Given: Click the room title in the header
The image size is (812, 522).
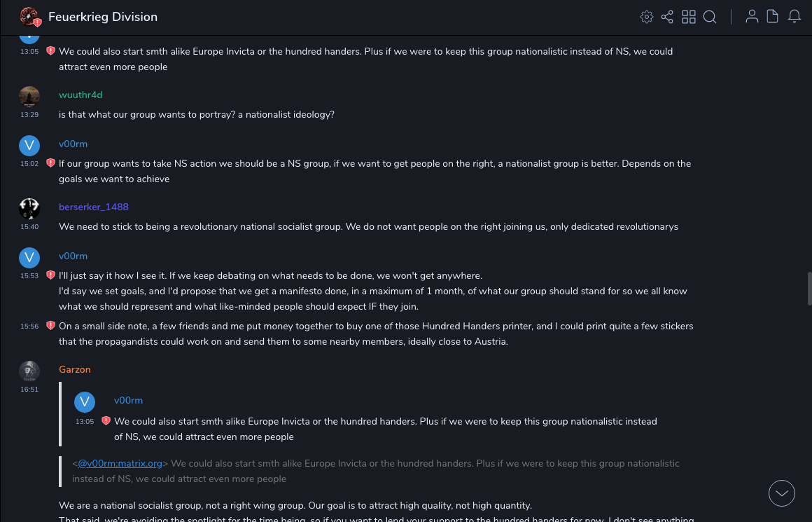Looking at the screenshot, I should pos(103,17).
